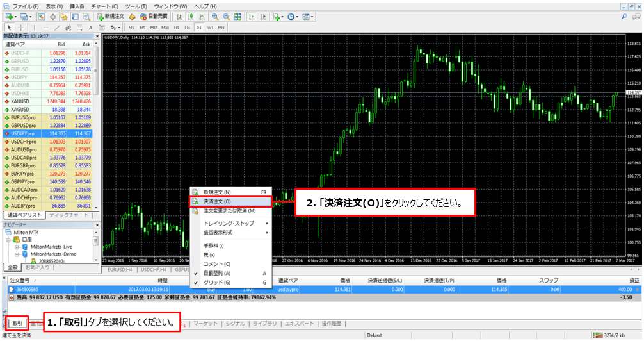Toggle the 自動売買 (AutoTrading) button
This screenshot has width=644, height=341.
click(150, 16)
